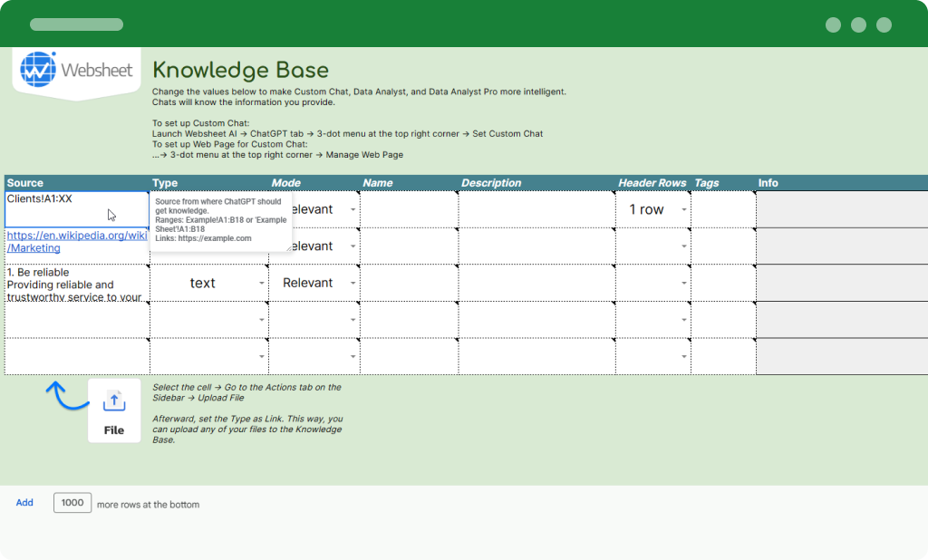Click the Description column header
928x560 pixels.
coord(491,182)
